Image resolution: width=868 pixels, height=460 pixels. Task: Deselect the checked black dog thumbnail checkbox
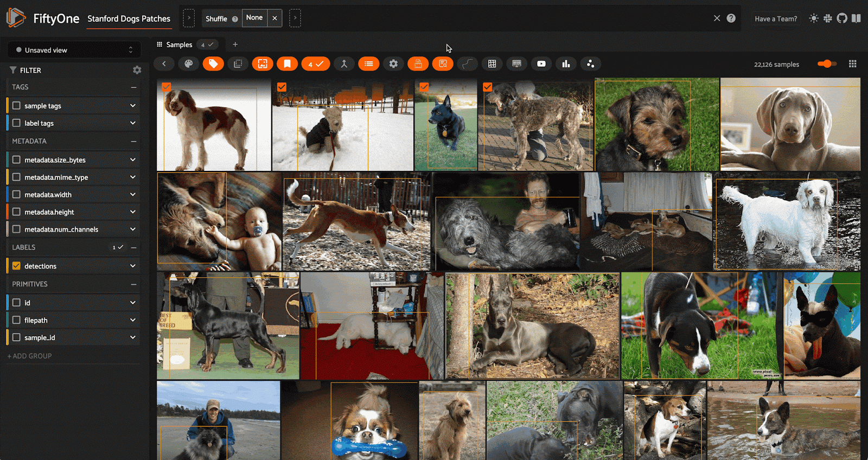click(424, 87)
